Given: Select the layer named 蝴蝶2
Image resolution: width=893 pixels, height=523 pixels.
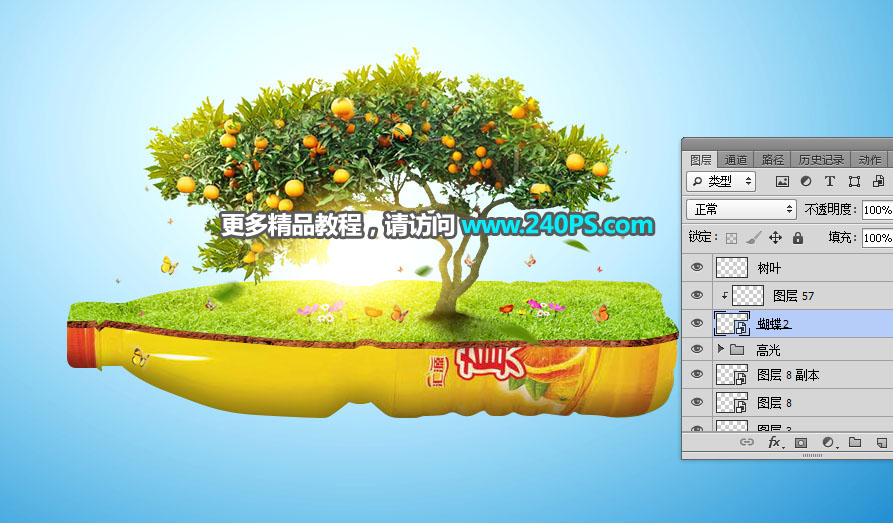Looking at the screenshot, I should (774, 324).
